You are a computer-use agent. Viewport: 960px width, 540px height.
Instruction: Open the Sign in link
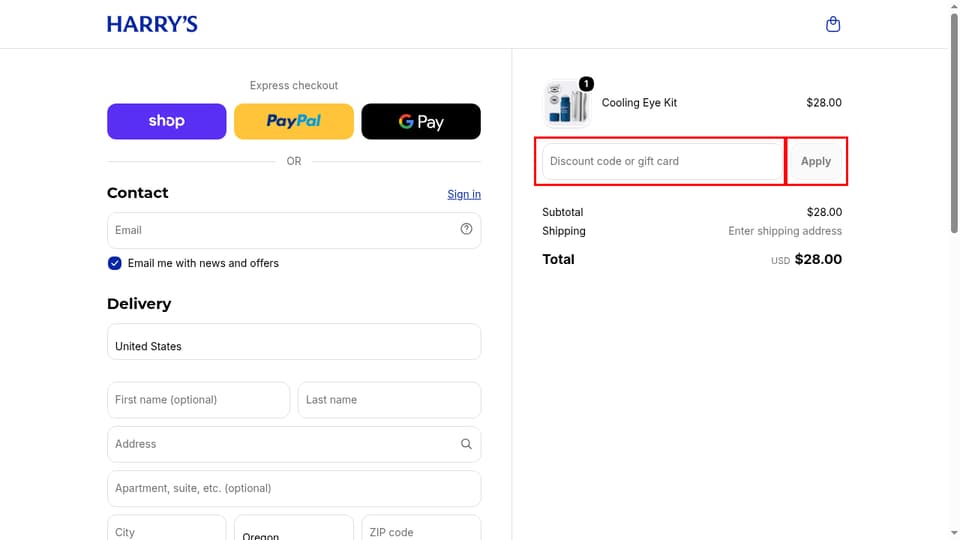(464, 194)
